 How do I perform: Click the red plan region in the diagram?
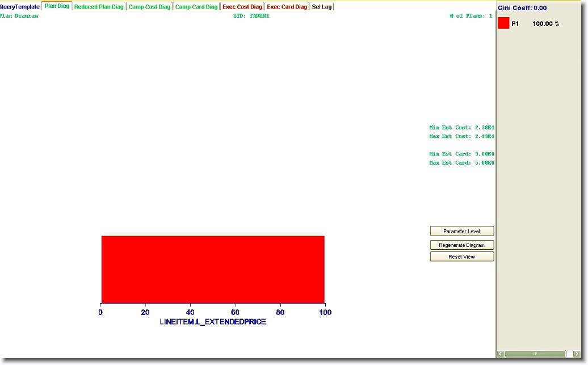pos(213,270)
